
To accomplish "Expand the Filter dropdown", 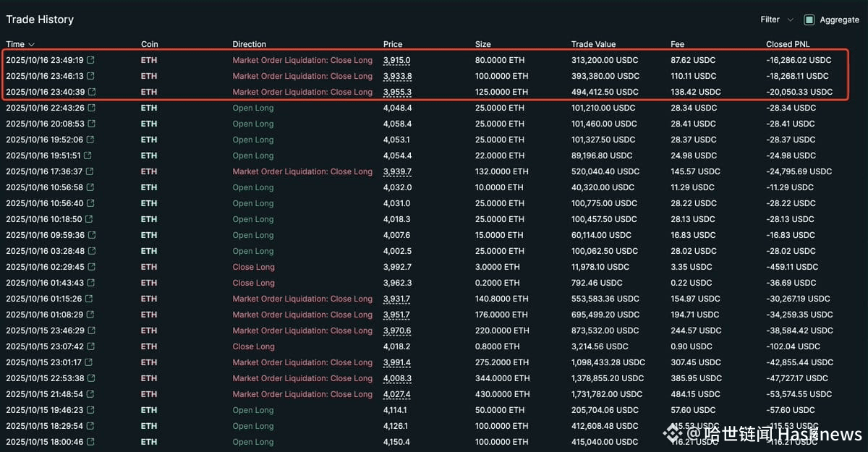I will pyautogui.click(x=776, y=20).
